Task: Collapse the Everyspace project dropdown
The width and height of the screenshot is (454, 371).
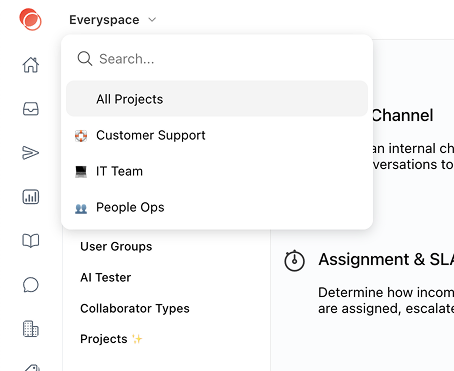Action: 113,20
